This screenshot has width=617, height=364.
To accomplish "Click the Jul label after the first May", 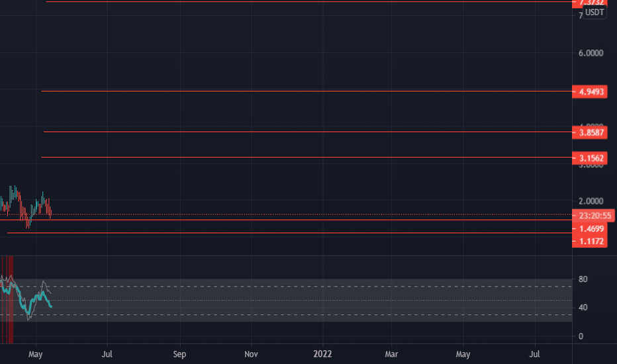I will (x=107, y=354).
